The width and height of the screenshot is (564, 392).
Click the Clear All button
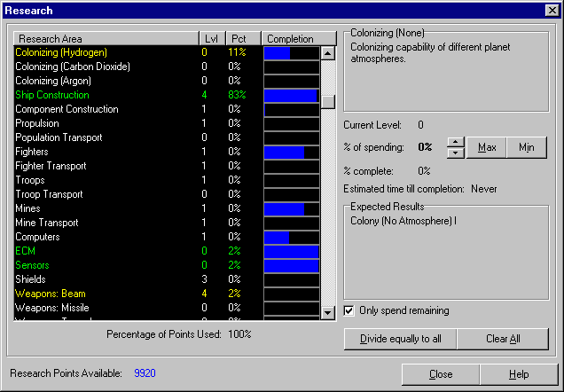pos(503,339)
